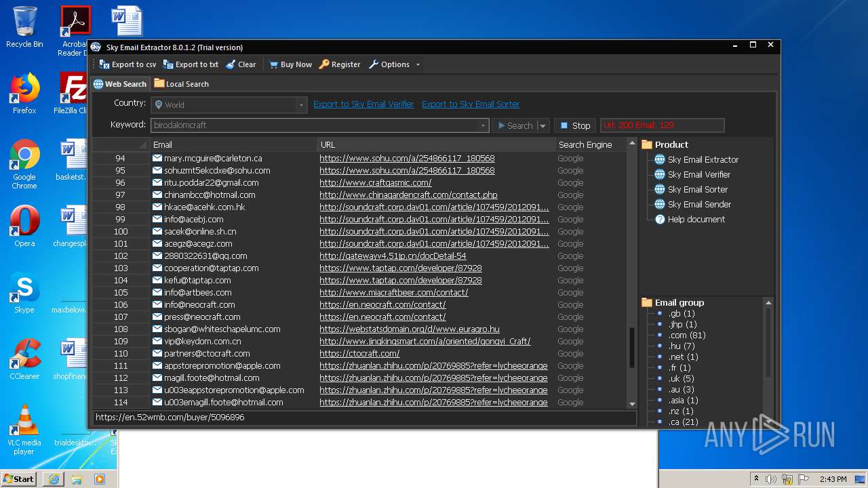This screenshot has height=488, width=868.
Task: Click the results list scroll up arrow
Action: tap(632, 144)
